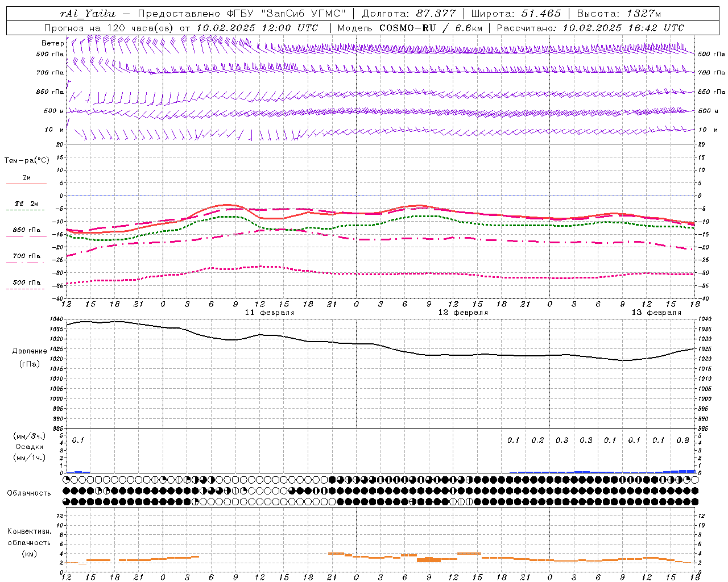Click the Td 2м dew point legend entry
Image resolution: width=728 pixels, height=582 pixels.
pyautogui.click(x=26, y=203)
